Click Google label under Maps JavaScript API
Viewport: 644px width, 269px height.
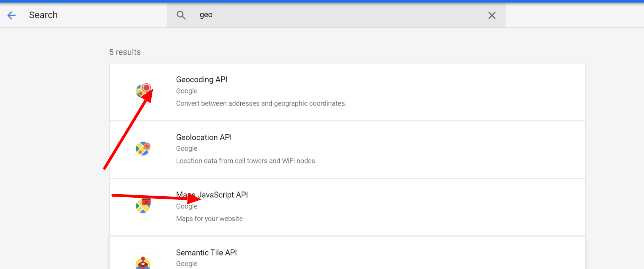click(x=187, y=206)
